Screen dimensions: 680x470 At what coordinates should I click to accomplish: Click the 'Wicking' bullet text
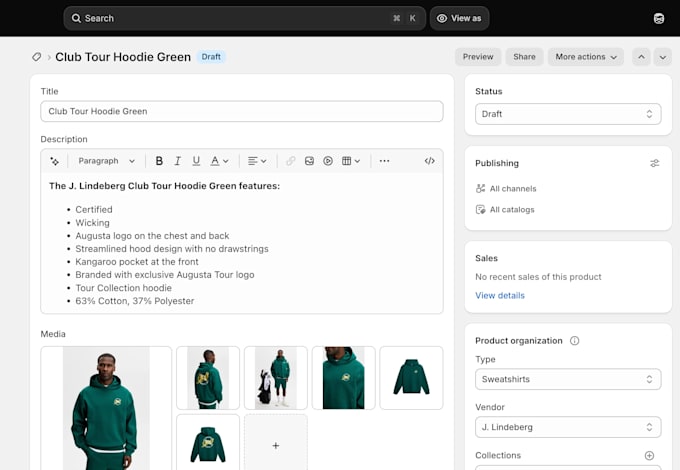coord(92,223)
